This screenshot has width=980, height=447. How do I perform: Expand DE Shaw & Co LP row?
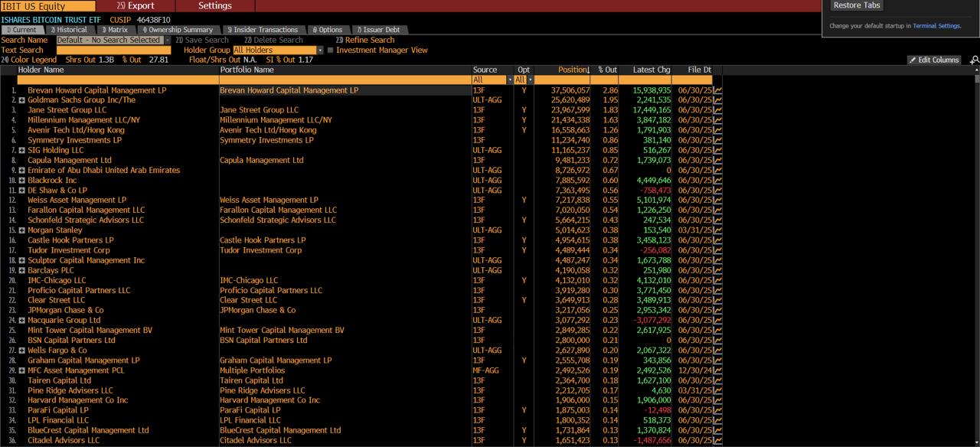[22, 190]
